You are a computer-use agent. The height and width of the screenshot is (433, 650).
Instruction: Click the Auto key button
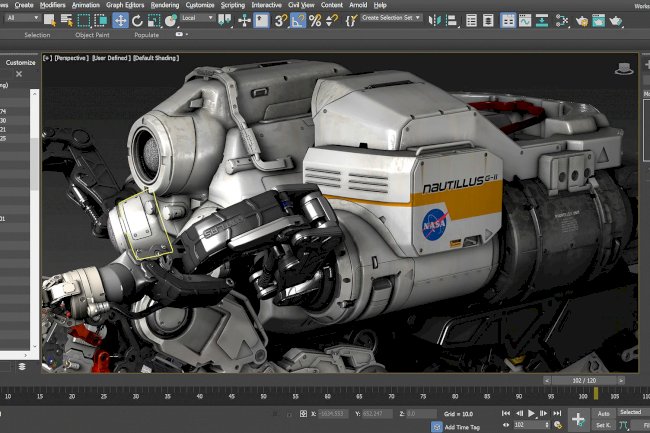click(x=604, y=413)
